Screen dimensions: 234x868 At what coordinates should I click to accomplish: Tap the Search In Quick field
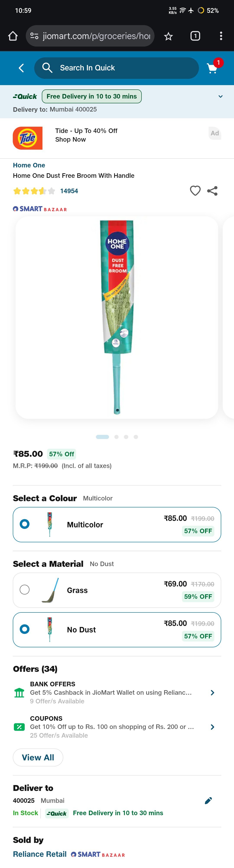pyautogui.click(x=116, y=68)
